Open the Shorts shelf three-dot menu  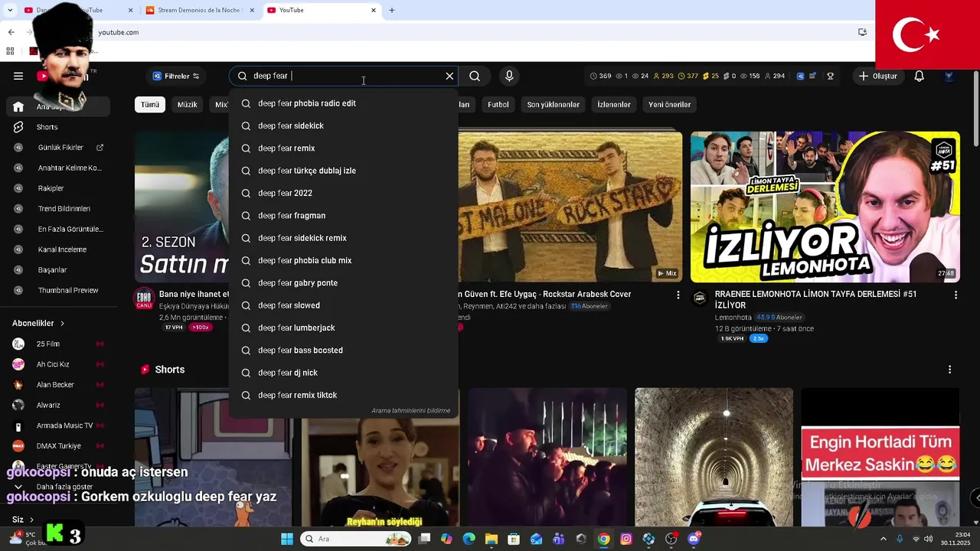(949, 370)
